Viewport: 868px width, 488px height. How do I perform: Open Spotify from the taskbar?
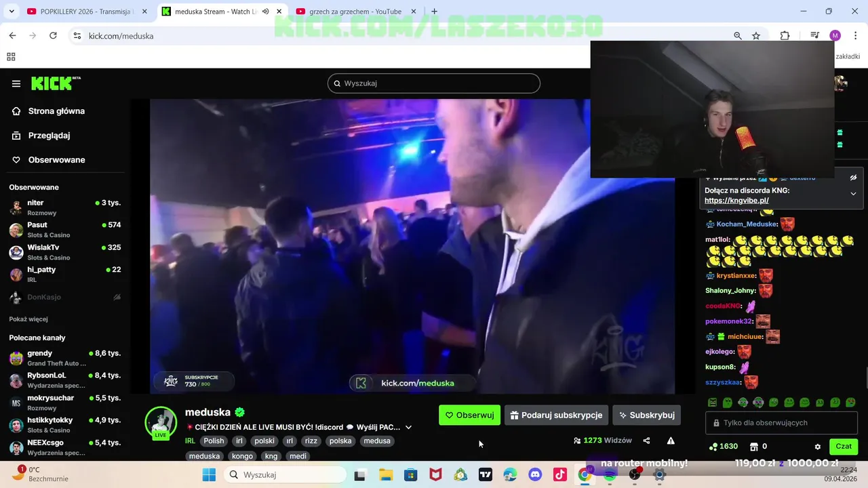coord(609,475)
